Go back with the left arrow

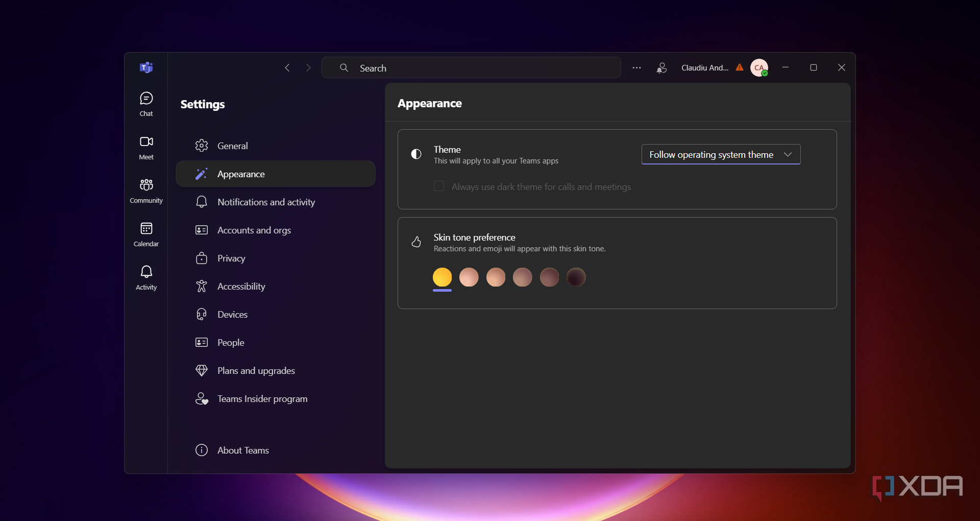pyautogui.click(x=287, y=67)
